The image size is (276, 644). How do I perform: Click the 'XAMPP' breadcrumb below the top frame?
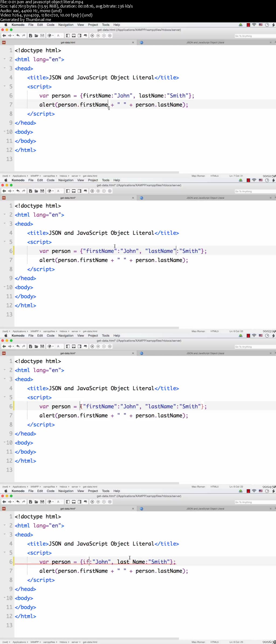coord(34,176)
